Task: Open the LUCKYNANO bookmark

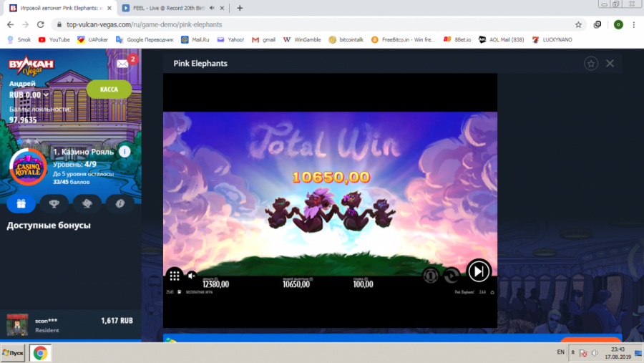Action: [552, 40]
